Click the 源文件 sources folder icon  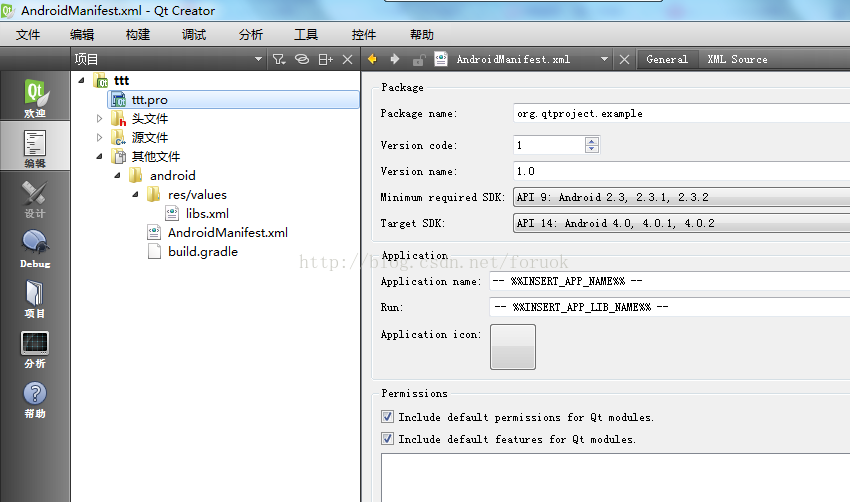(x=118, y=138)
